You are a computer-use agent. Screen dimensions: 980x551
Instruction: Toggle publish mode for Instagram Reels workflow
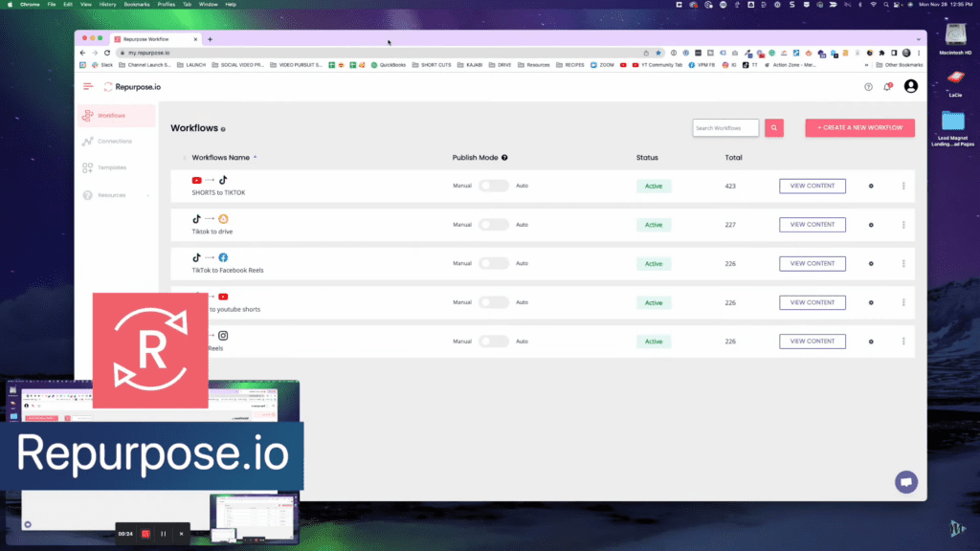click(494, 342)
